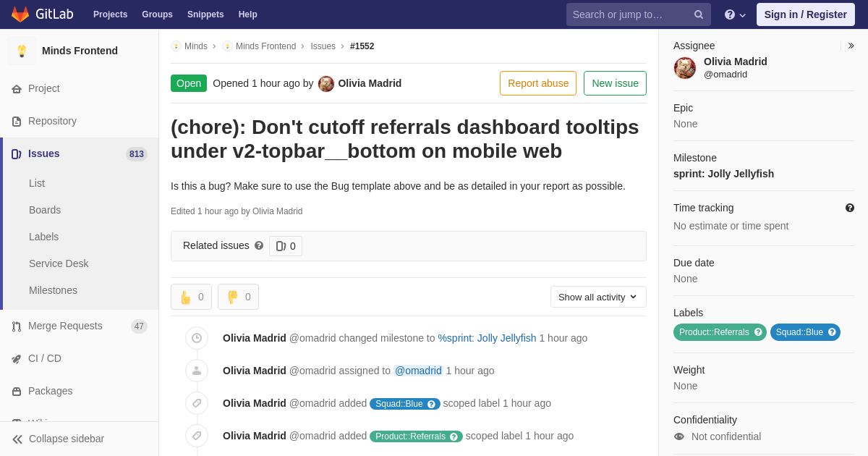Click the Repository file icon
The image size is (868, 456).
[17, 122]
